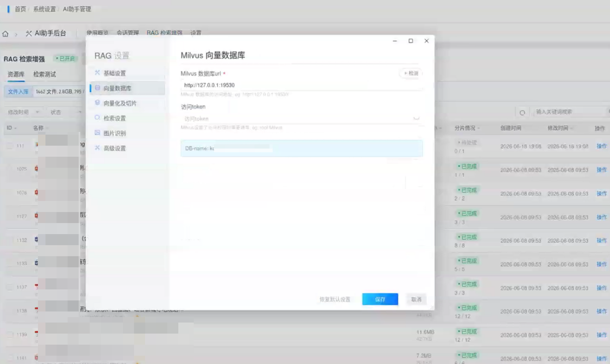Screen dimensions: 610x364
Task: Go to 检索设置 in the sidebar
Action: pyautogui.click(x=127, y=118)
